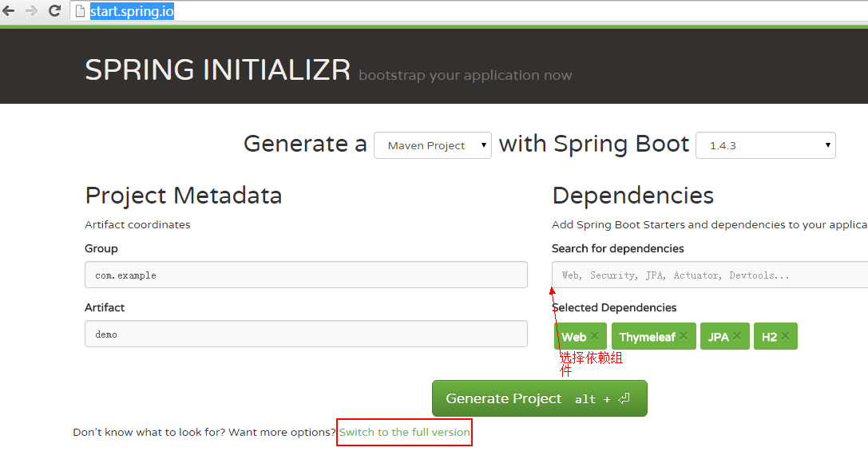Click the 'Group' field label

(x=101, y=248)
